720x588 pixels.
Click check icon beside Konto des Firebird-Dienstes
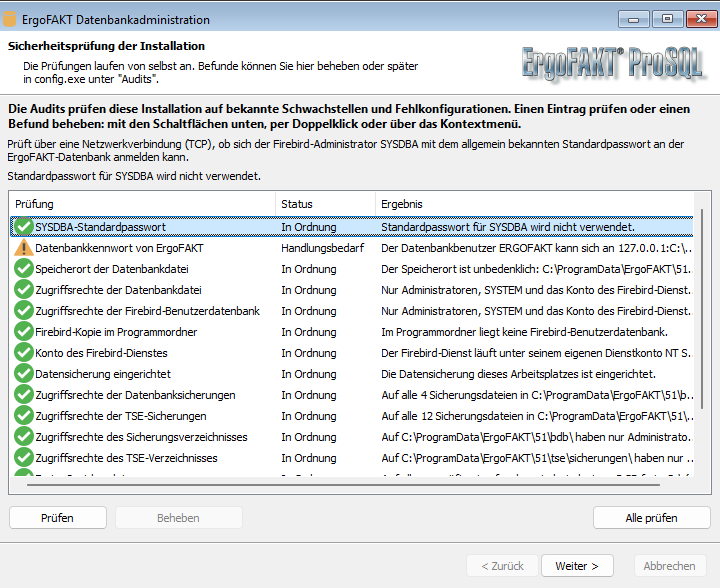[23, 353]
